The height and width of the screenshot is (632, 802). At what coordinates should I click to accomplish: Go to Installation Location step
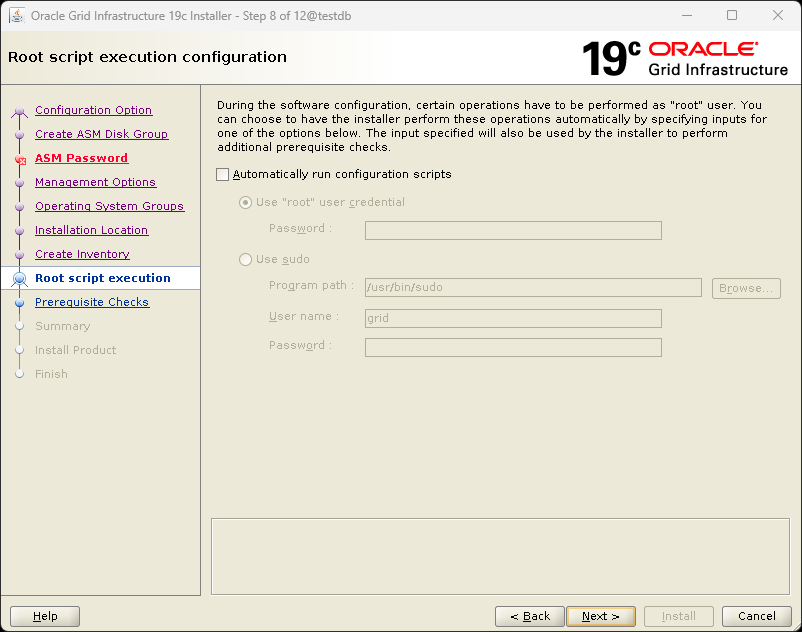[x=92, y=230]
